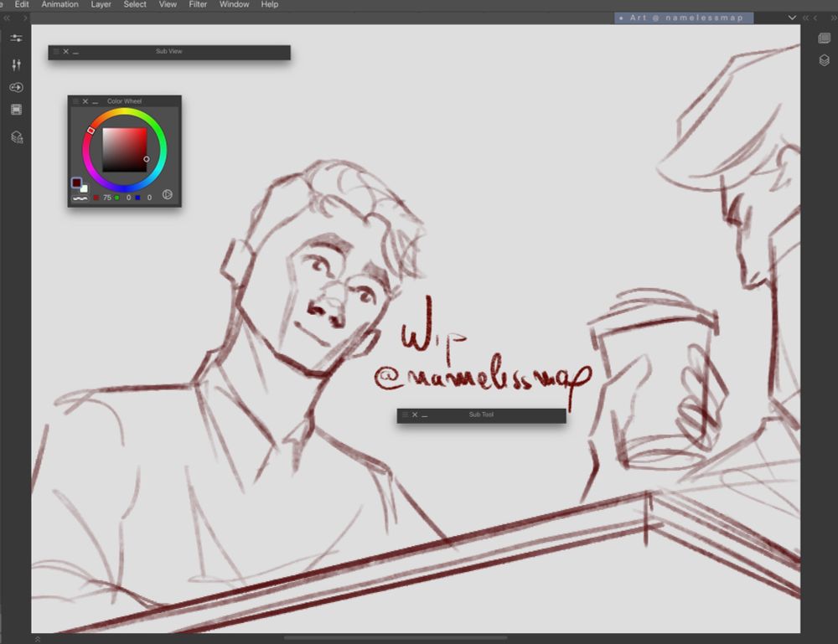Open the Window menu
This screenshot has height=644, width=838.
(234, 4)
